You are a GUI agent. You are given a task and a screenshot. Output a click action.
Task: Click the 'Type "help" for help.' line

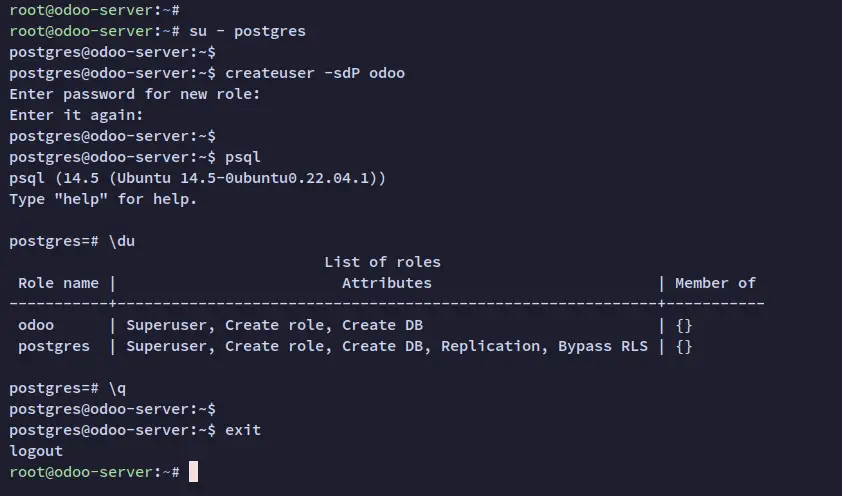pyautogui.click(x=103, y=199)
